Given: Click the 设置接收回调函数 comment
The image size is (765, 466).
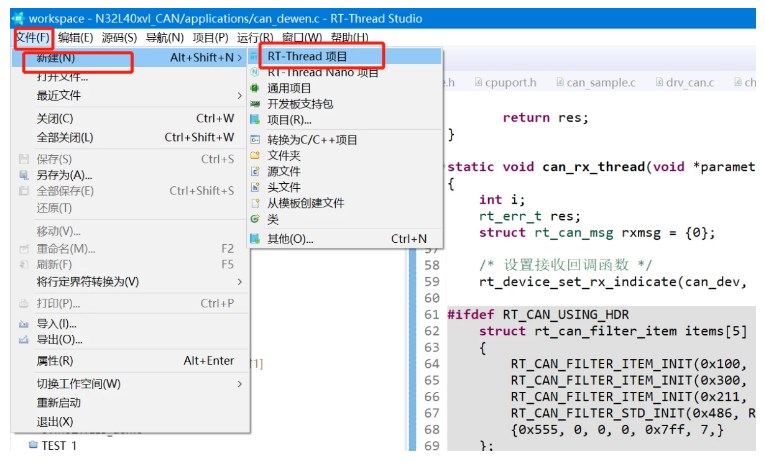Looking at the screenshot, I should 566,265.
